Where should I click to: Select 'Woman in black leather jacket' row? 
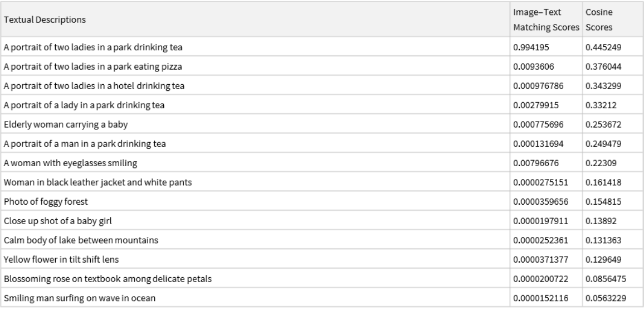90,182
